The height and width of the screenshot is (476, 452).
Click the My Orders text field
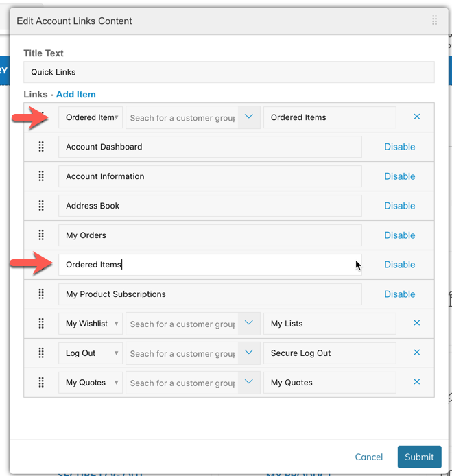click(x=210, y=235)
